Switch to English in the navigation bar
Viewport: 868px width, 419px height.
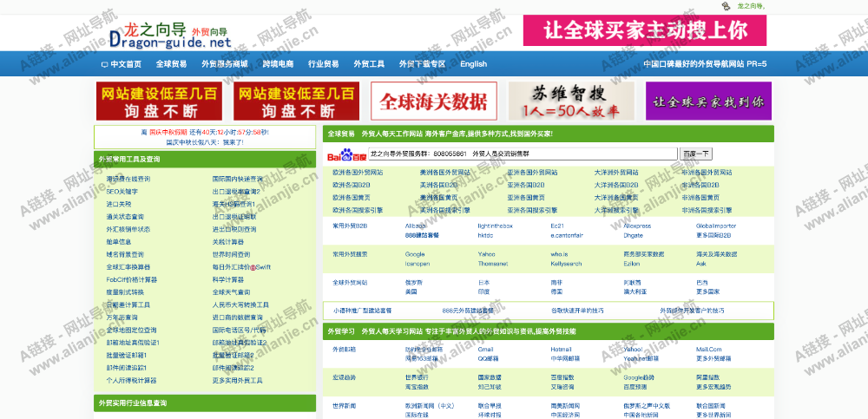[x=474, y=64]
